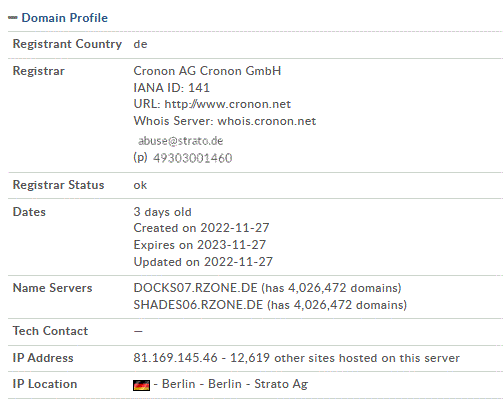Click the 'IP Location' label
Screen dimensions: 503x399
tap(45, 384)
